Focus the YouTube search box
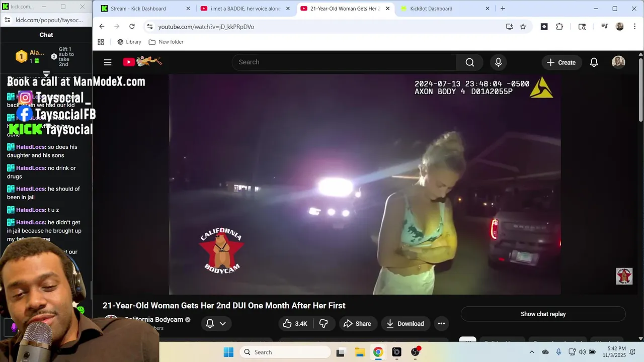 point(344,62)
